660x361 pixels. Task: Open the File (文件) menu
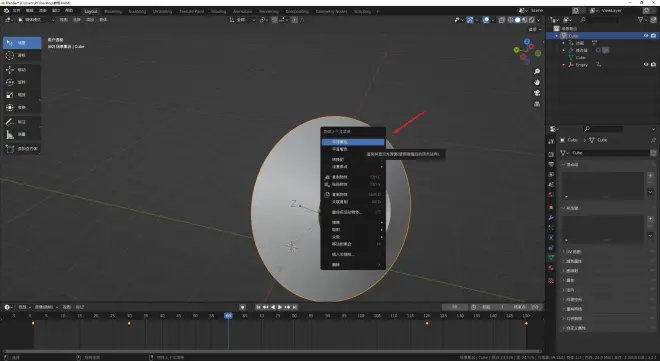click(x=16, y=11)
